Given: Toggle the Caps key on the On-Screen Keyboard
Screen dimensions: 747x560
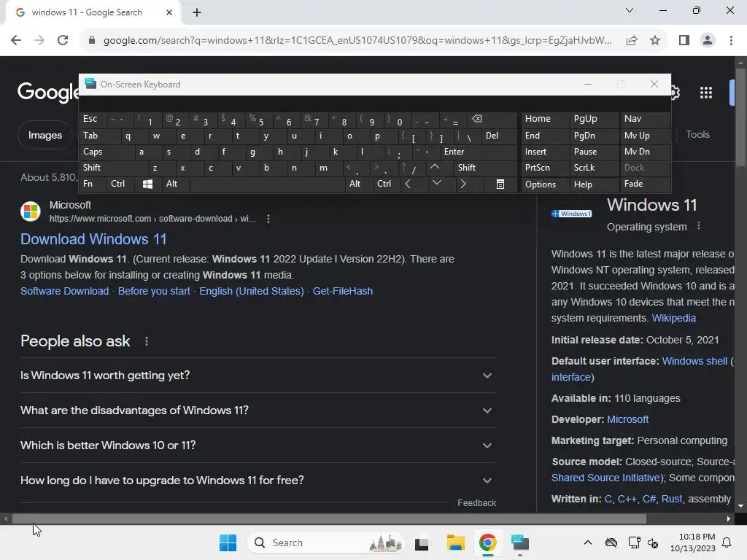Looking at the screenshot, I should (x=106, y=152).
